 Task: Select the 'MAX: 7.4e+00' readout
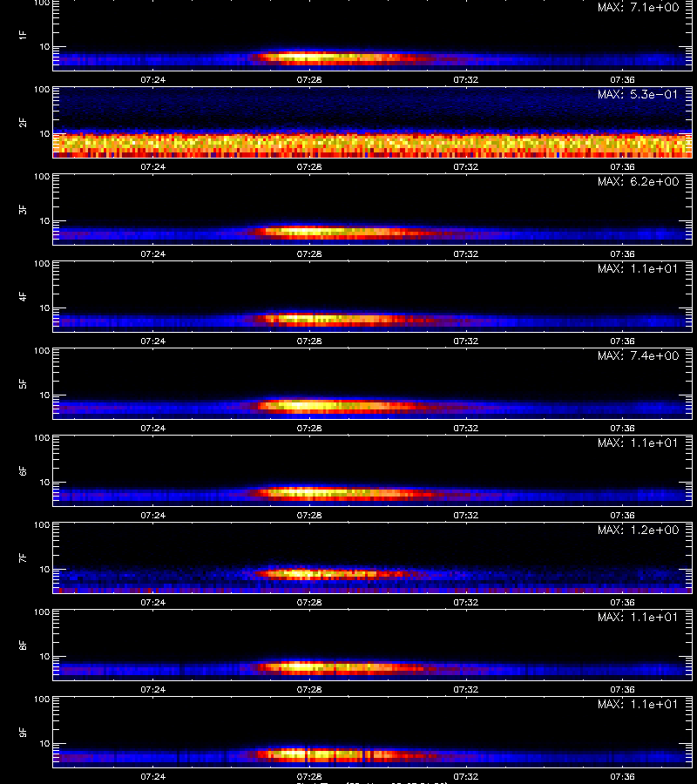pyautogui.click(x=638, y=355)
